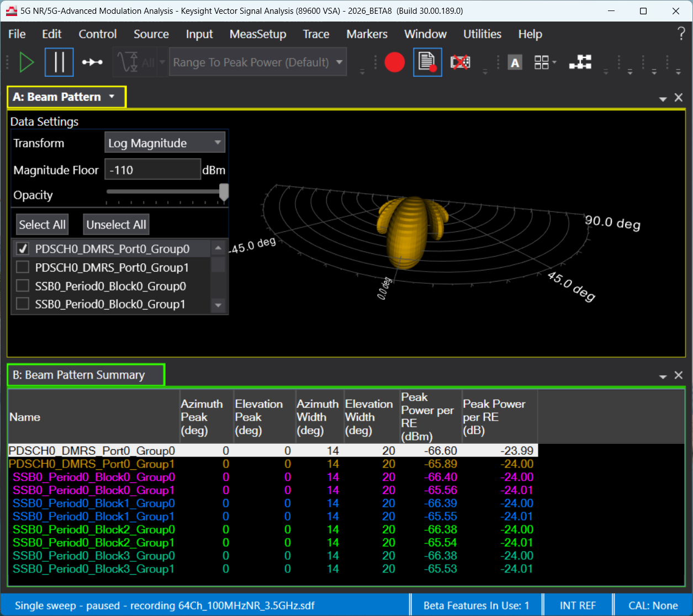Viewport: 693px width, 616px height.
Task: Check the SSB0_Period0_Block0_Group0 box
Action: [x=23, y=286]
